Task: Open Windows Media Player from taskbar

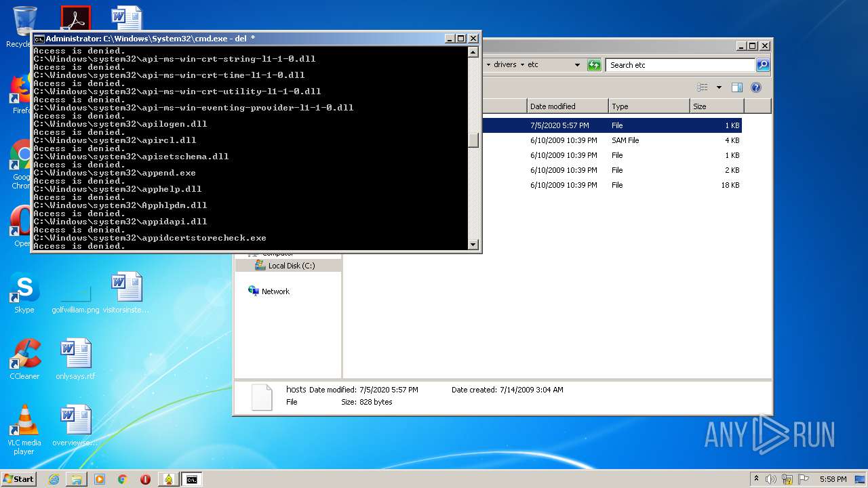Action: click(100, 479)
